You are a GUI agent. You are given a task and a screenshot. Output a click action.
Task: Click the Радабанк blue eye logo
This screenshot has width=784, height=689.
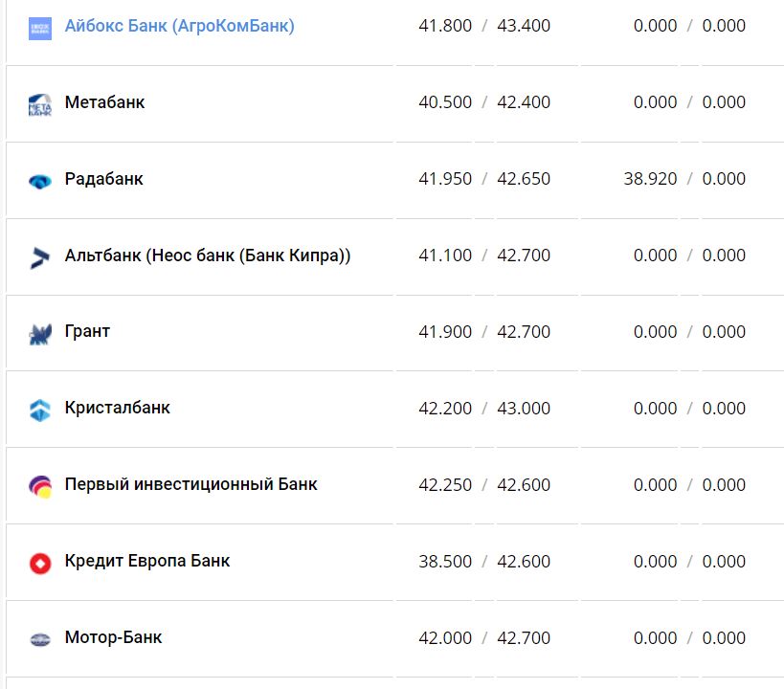pyautogui.click(x=40, y=181)
